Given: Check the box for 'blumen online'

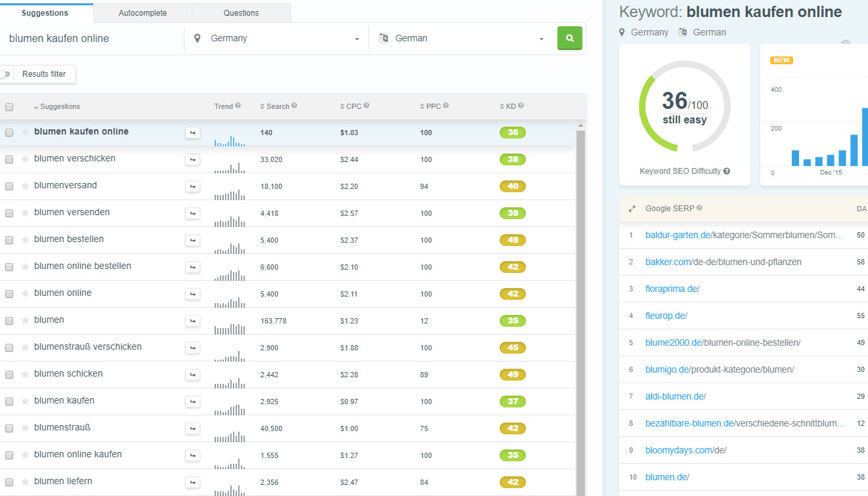Looking at the screenshot, I should tap(9, 294).
